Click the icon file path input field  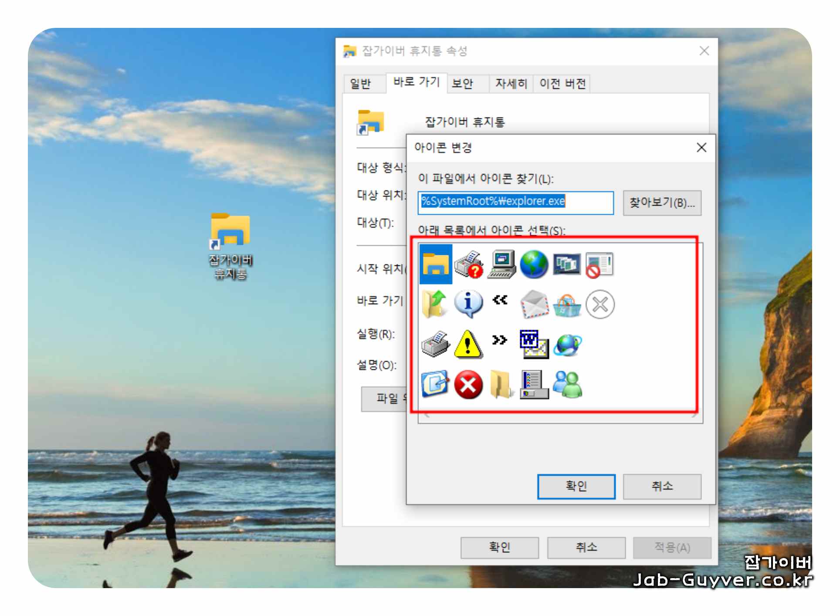tap(515, 203)
